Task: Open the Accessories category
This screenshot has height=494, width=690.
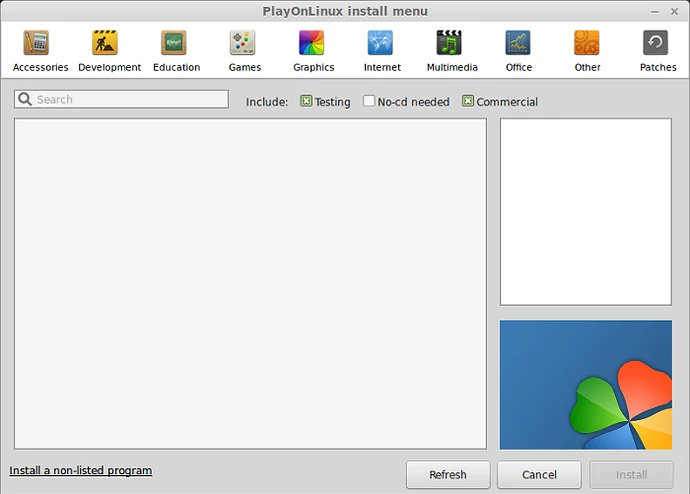Action: [40, 44]
